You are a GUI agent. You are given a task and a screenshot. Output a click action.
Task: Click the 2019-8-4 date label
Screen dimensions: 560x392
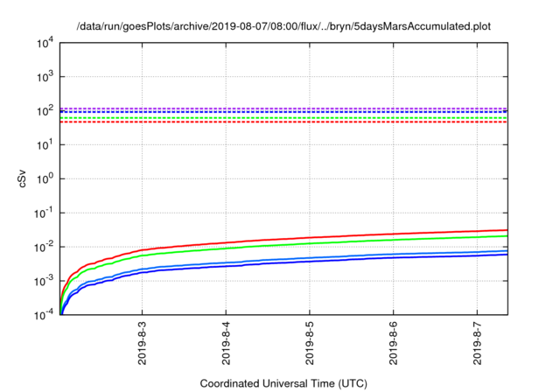[x=226, y=343]
